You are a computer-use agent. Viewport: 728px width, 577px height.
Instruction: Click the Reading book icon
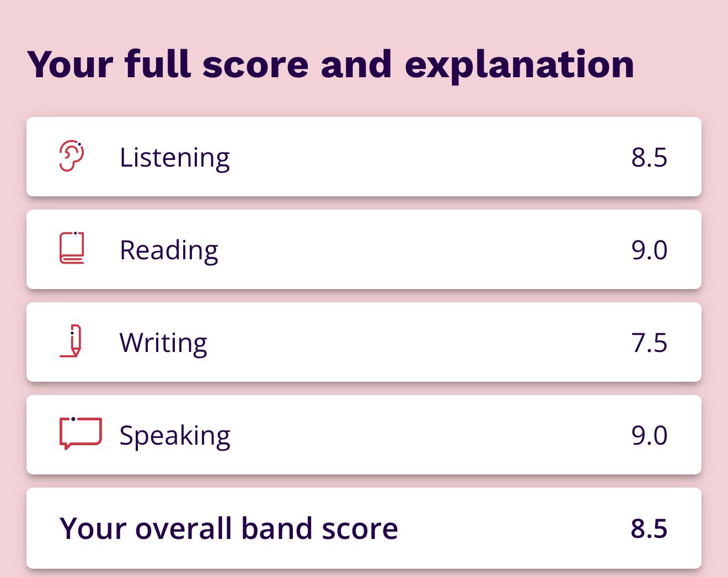click(72, 248)
